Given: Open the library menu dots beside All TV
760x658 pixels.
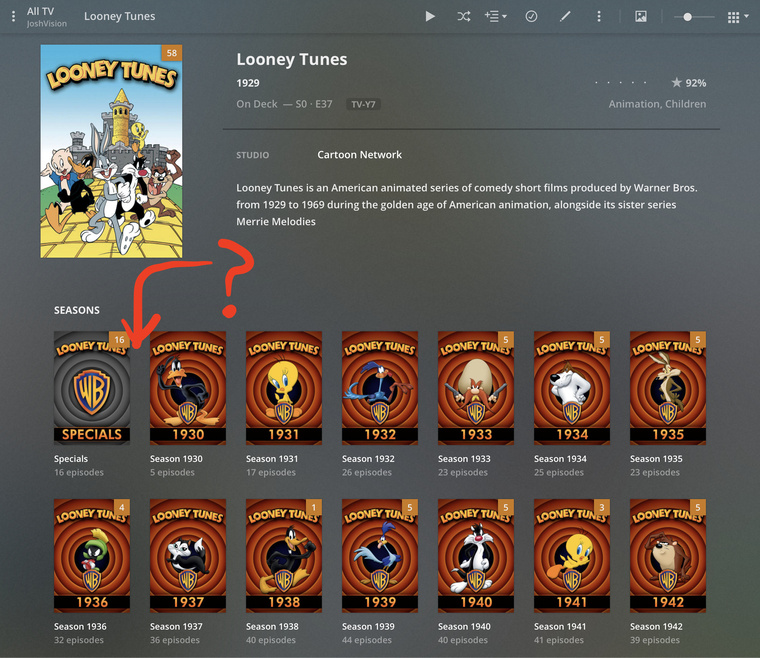Looking at the screenshot, I should click(x=14, y=17).
